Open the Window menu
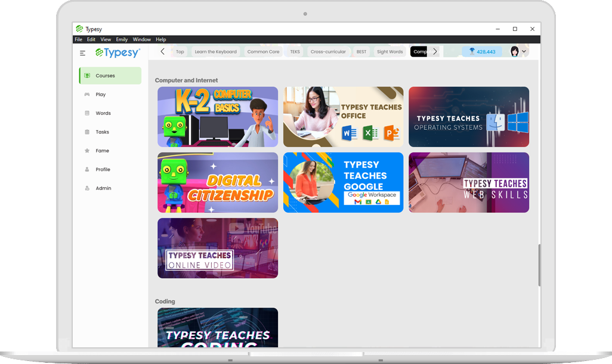This screenshot has height=364, width=612. (x=142, y=39)
